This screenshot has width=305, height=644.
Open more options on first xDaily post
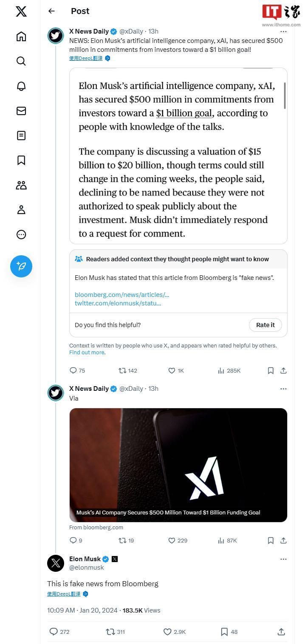[283, 31]
